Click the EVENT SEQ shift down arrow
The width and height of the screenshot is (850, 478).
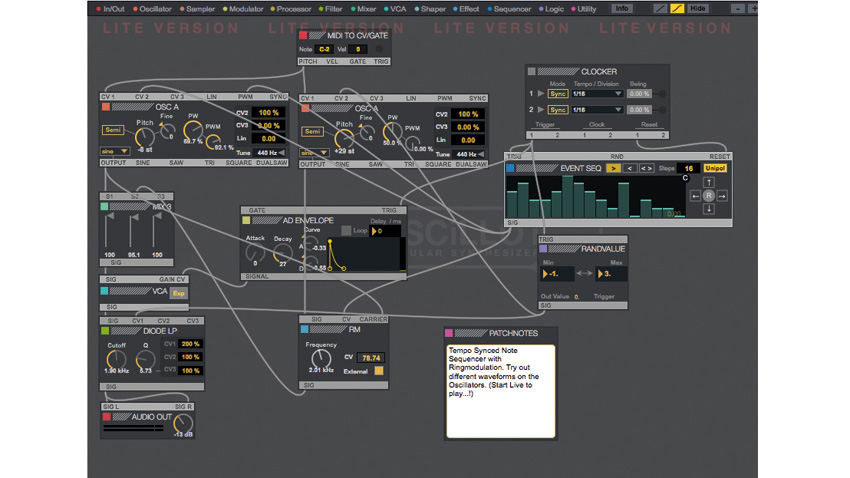point(709,209)
